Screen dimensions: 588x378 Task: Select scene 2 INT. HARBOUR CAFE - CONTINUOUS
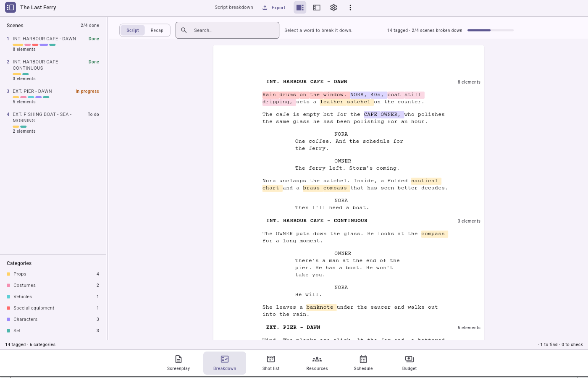pos(53,70)
